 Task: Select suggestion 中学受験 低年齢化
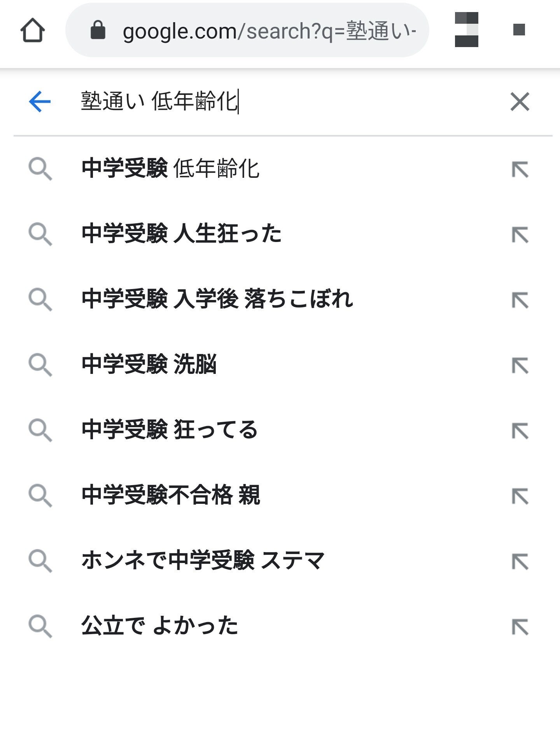click(170, 168)
